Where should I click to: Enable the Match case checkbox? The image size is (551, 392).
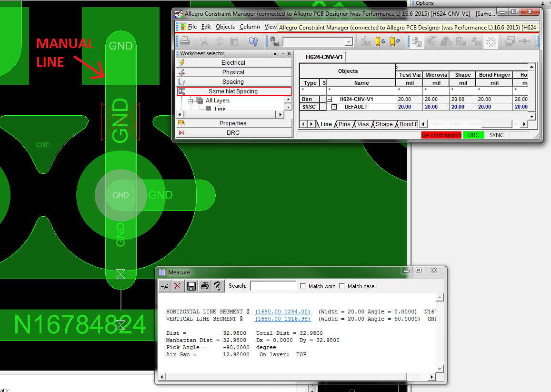[342, 286]
